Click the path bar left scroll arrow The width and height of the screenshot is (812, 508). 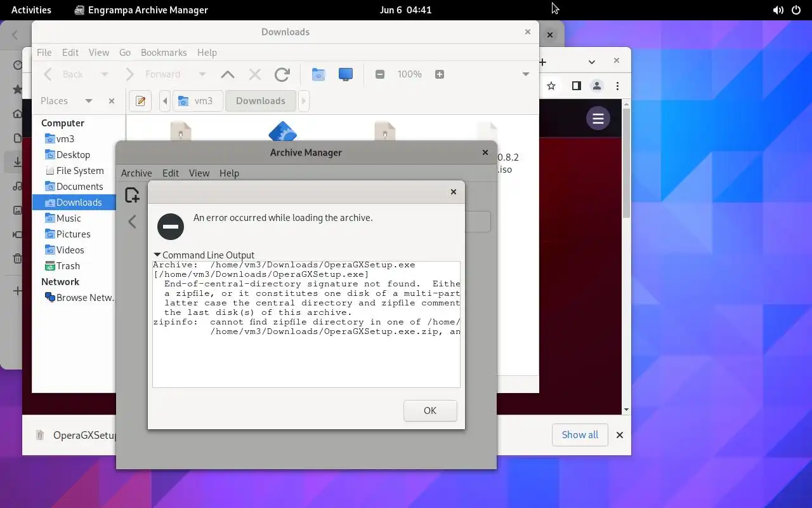(x=165, y=101)
